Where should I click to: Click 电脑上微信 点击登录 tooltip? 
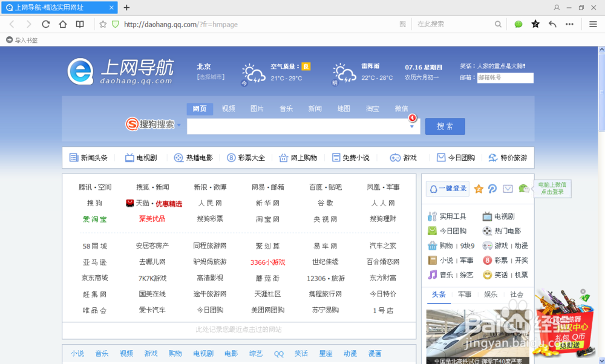(552, 189)
